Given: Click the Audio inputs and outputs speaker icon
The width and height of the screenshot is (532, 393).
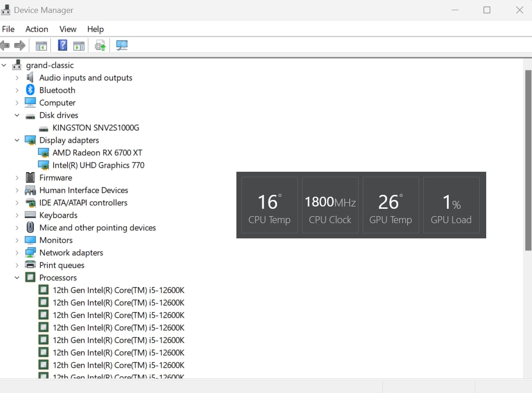Looking at the screenshot, I should point(30,77).
